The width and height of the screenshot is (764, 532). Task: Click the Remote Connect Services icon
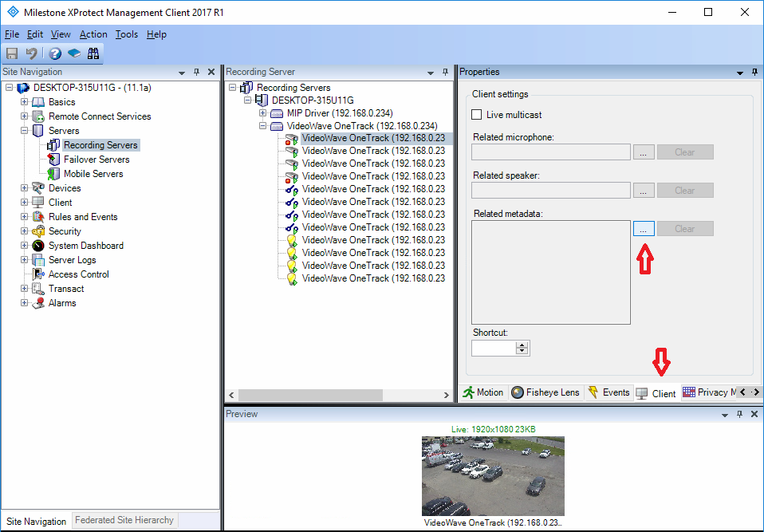38,116
